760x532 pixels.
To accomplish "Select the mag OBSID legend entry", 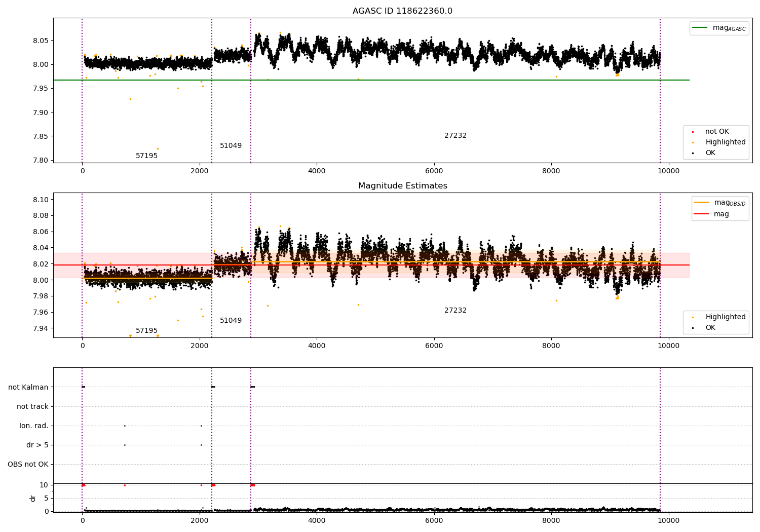I will (x=730, y=203).
